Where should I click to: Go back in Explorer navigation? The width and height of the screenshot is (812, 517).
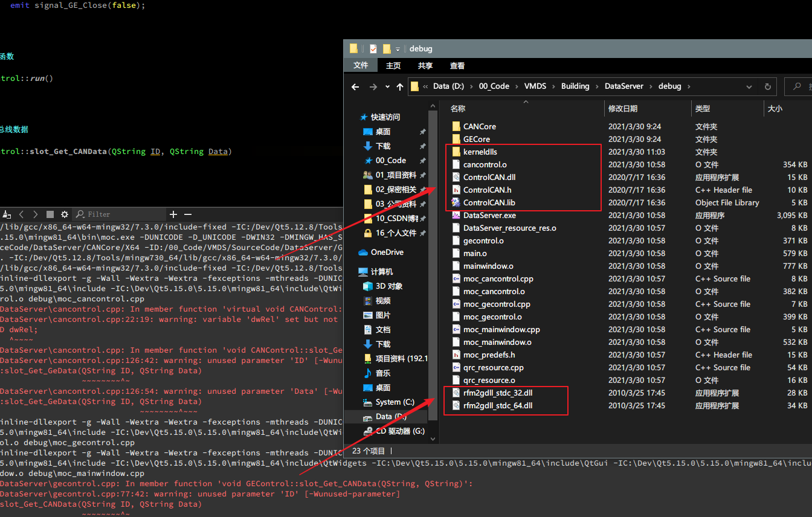[x=355, y=86]
